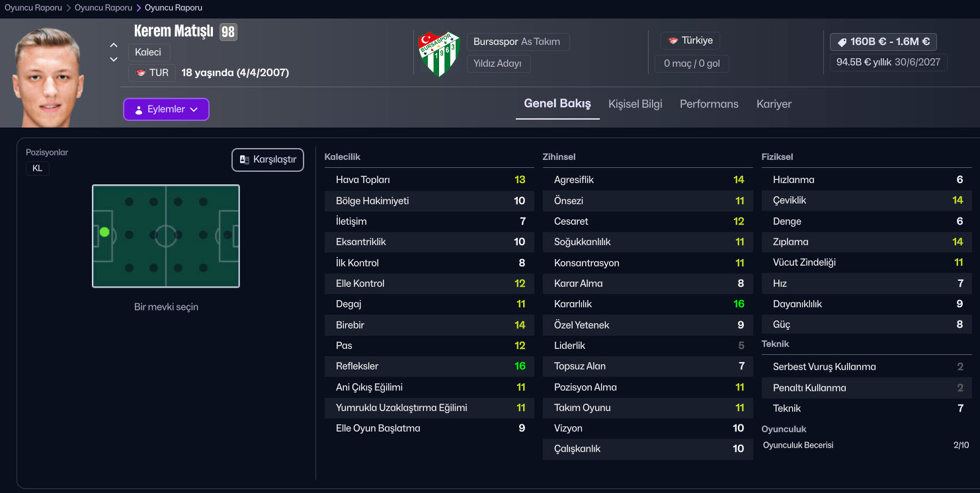Go to next player with down chevron
The image size is (980, 493).
tap(114, 59)
